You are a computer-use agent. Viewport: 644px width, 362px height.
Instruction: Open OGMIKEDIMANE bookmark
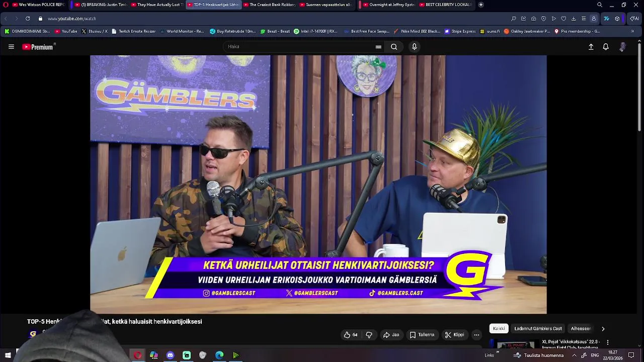[x=27, y=31]
